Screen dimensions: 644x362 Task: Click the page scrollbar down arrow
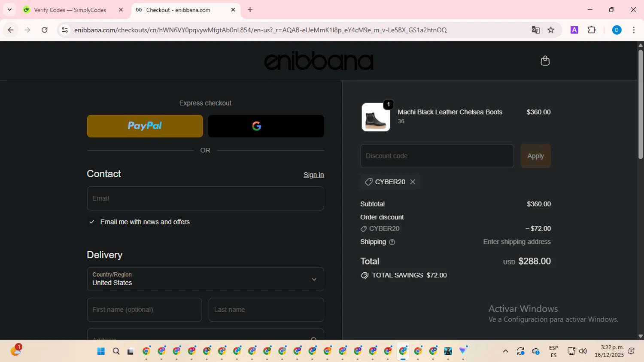click(x=640, y=336)
